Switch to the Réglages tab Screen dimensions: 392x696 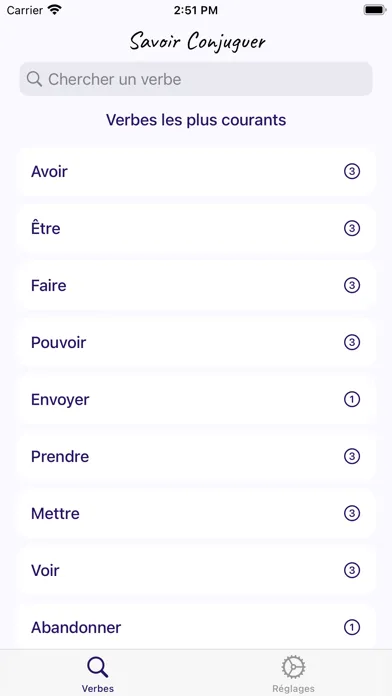pyautogui.click(x=293, y=673)
